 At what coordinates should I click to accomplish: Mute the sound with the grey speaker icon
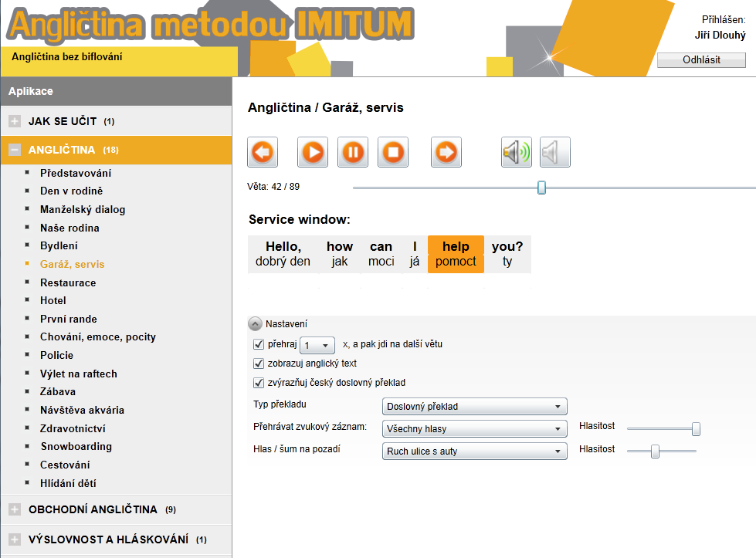(555, 152)
